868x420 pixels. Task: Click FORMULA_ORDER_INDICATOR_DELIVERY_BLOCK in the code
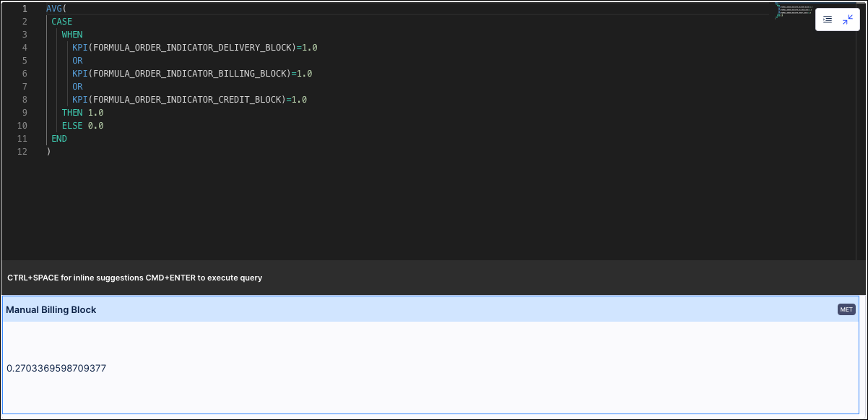click(x=193, y=48)
